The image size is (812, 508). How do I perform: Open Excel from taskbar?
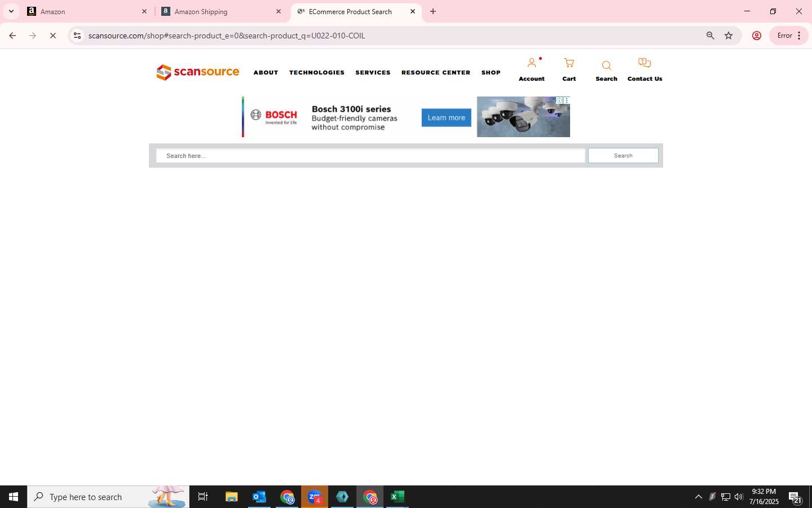point(398,497)
